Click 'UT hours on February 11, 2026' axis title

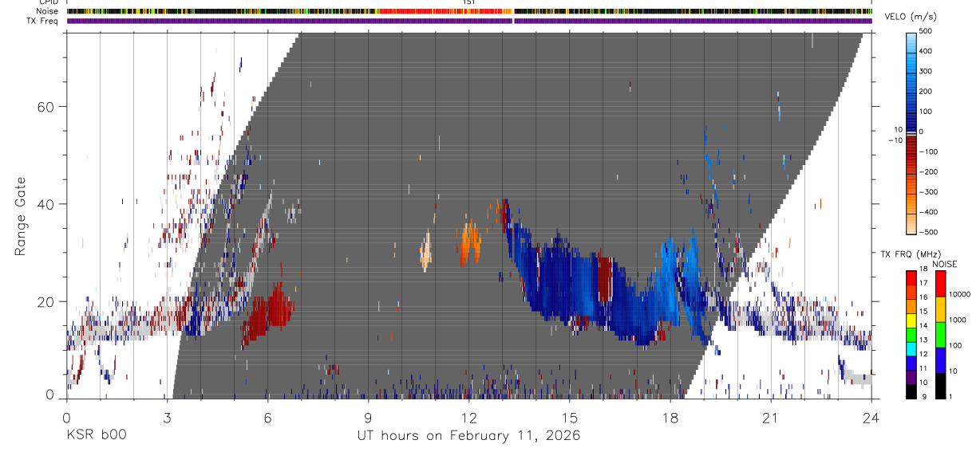(x=468, y=436)
